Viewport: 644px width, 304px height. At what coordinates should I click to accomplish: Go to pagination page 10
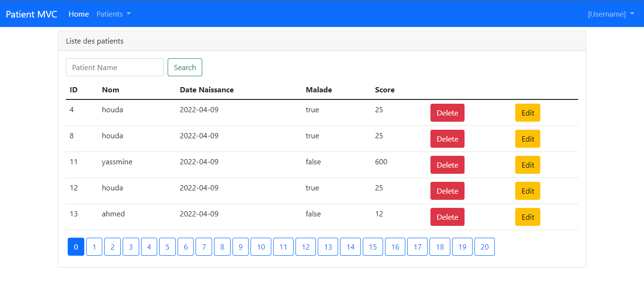pos(261,247)
